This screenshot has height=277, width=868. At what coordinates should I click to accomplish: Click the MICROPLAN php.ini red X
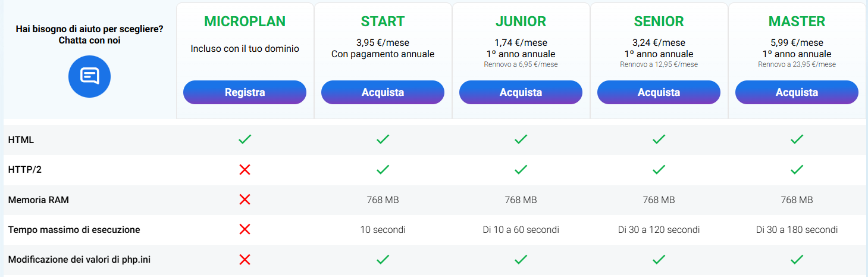coord(245,259)
